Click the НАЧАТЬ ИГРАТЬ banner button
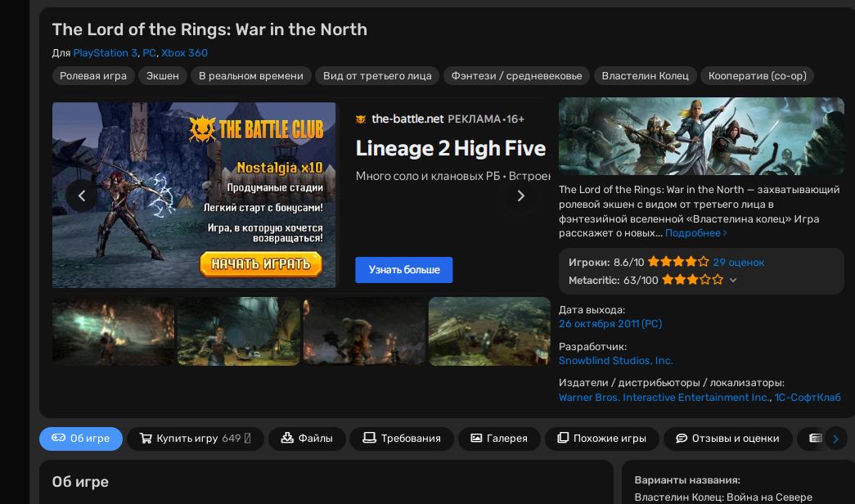This screenshot has width=855, height=504. click(261, 264)
